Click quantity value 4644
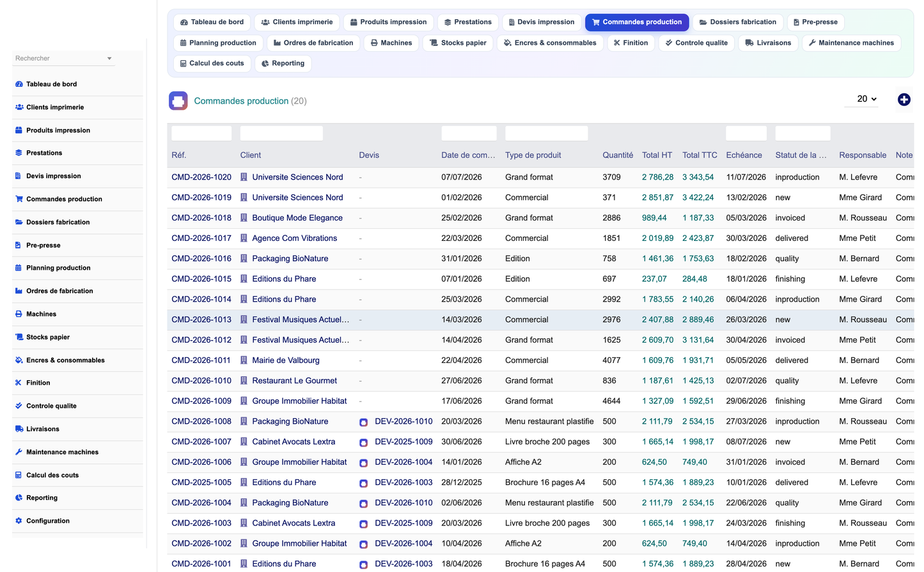Image resolution: width=924 pixels, height=572 pixels. click(x=611, y=401)
